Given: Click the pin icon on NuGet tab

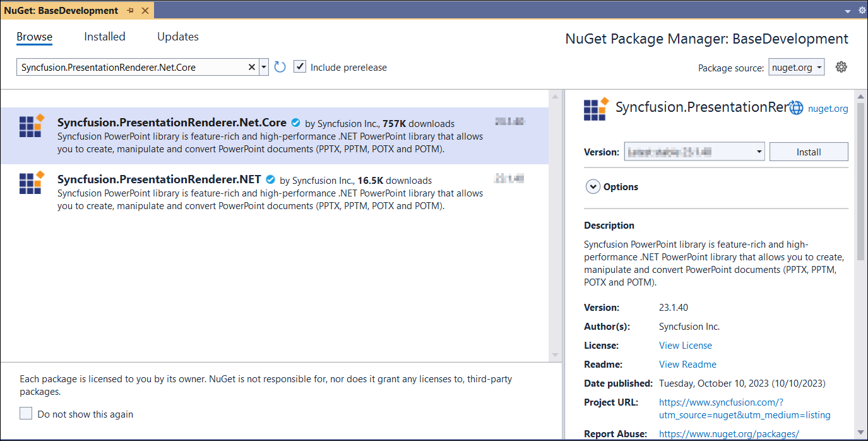Looking at the screenshot, I should 130,11.
